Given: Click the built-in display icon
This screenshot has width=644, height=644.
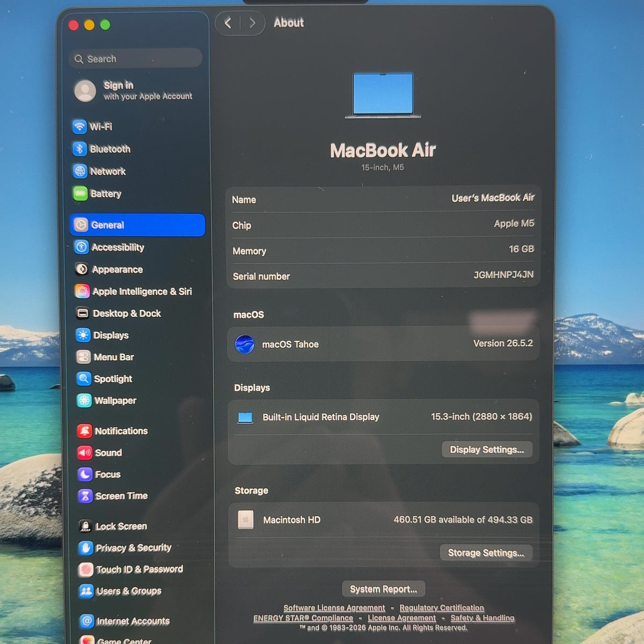Looking at the screenshot, I should tap(245, 418).
